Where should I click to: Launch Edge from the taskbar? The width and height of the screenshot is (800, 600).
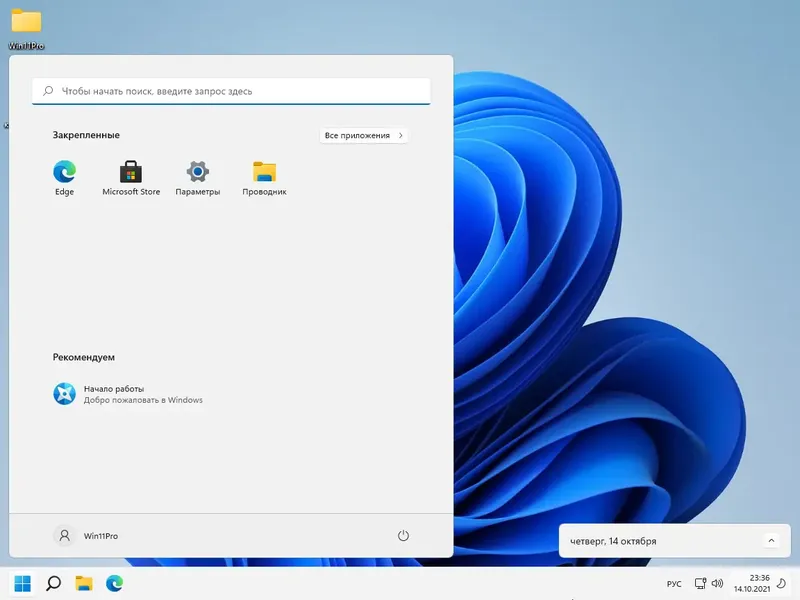(117, 583)
